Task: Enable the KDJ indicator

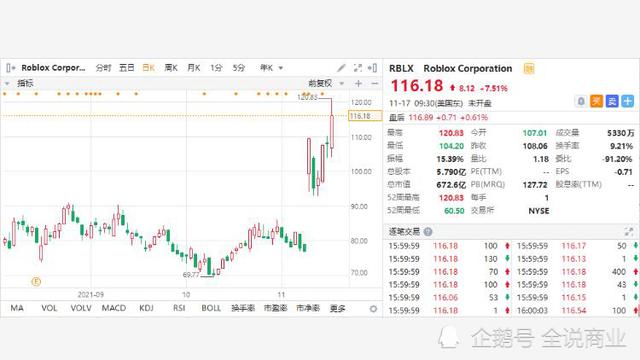Action: [146, 308]
